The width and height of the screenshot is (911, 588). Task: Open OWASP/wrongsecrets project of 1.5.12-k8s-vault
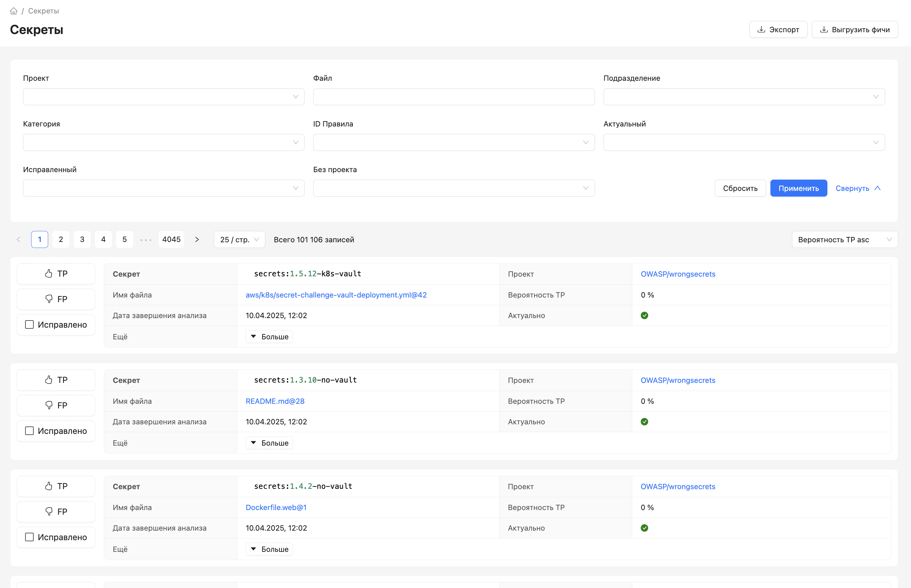click(678, 274)
